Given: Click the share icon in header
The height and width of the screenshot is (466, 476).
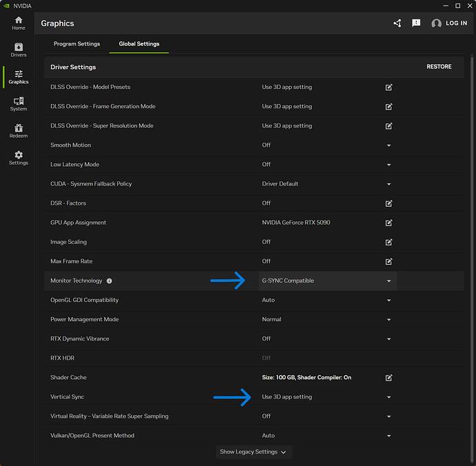Looking at the screenshot, I should pos(397,23).
